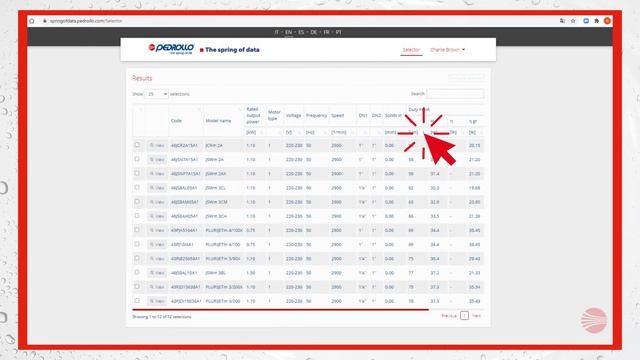
Task: Sort by Motor type column header
Action: point(274,116)
